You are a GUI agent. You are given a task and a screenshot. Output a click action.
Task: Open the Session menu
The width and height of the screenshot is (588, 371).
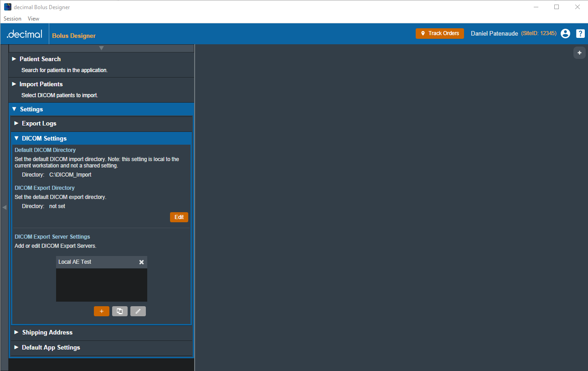coord(12,19)
